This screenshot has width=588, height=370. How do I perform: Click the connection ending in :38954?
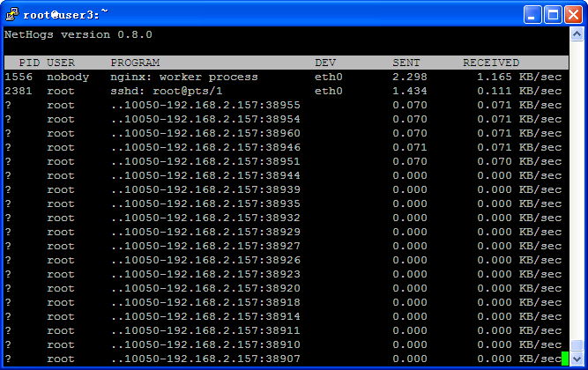(205, 119)
